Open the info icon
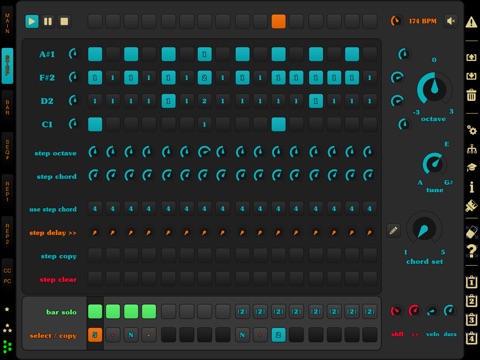This screenshot has width=480, height=360. point(471,187)
